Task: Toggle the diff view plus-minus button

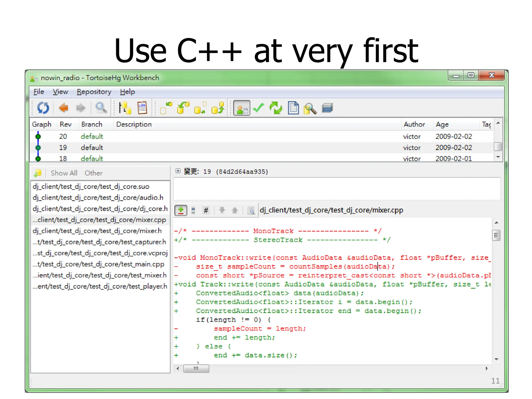Action: [181, 210]
